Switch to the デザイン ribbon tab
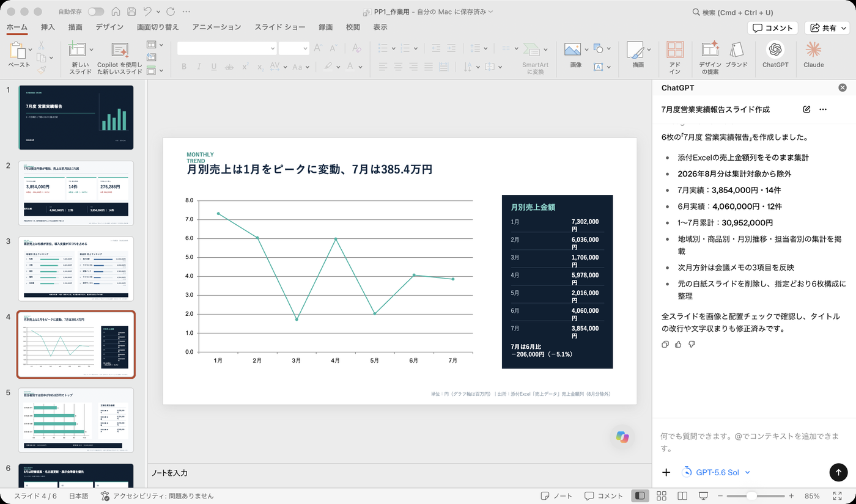This screenshot has width=856, height=504. [x=109, y=27]
